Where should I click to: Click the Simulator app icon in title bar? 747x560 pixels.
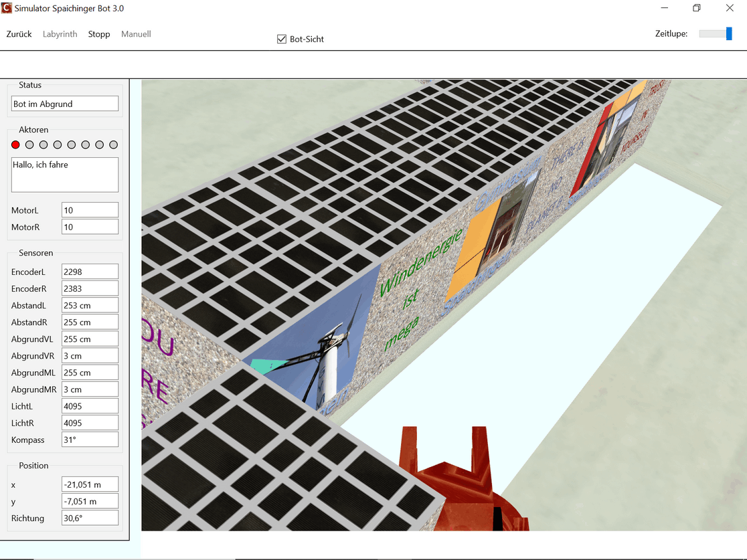[7, 9]
